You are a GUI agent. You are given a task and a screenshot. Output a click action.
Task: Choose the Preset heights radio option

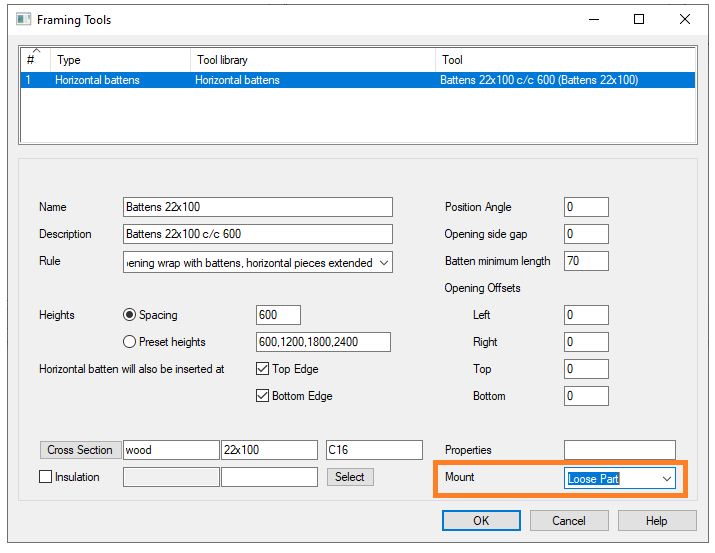(129, 342)
